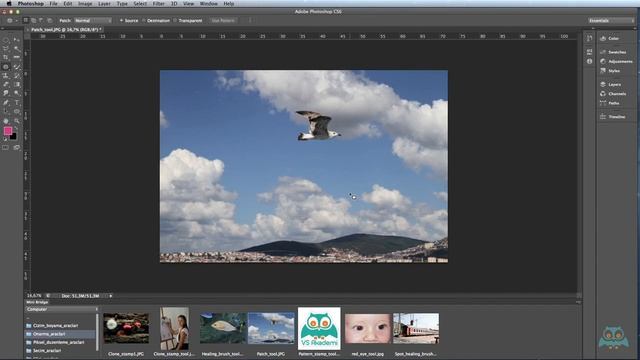Screen dimensions: 640x360
Task: Select the red_eye_tool.jpg baby thumbnail
Action: click(368, 328)
